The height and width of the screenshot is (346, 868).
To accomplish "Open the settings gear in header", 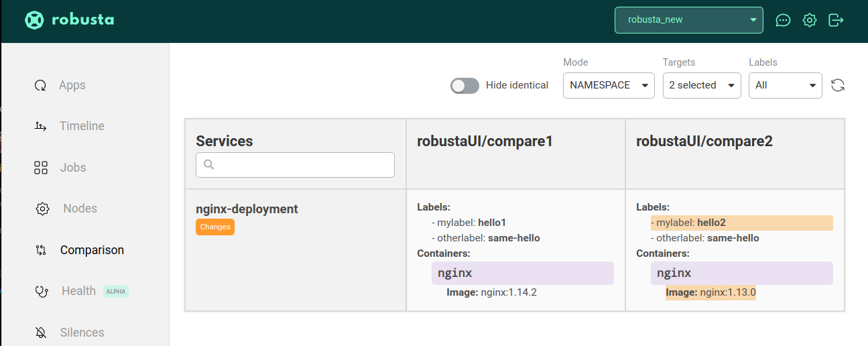I will tap(810, 20).
